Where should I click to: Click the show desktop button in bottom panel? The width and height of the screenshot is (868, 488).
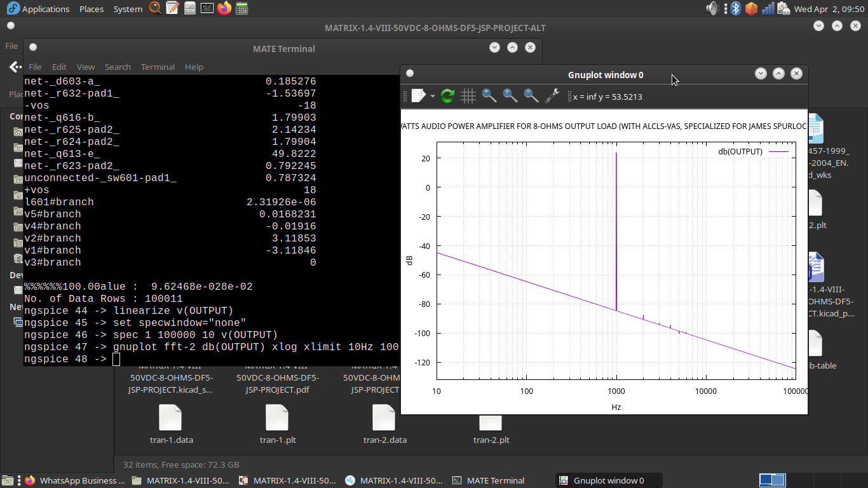point(8,480)
